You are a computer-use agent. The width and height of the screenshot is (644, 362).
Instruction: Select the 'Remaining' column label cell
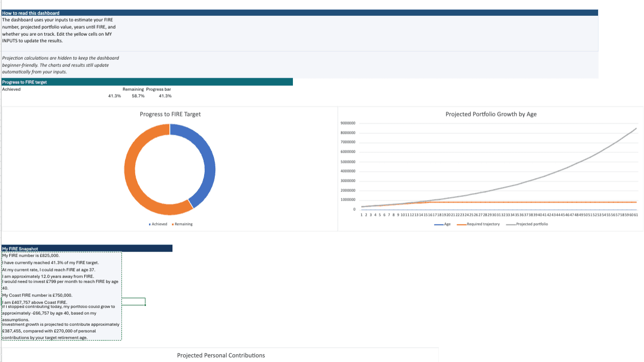[x=133, y=89]
